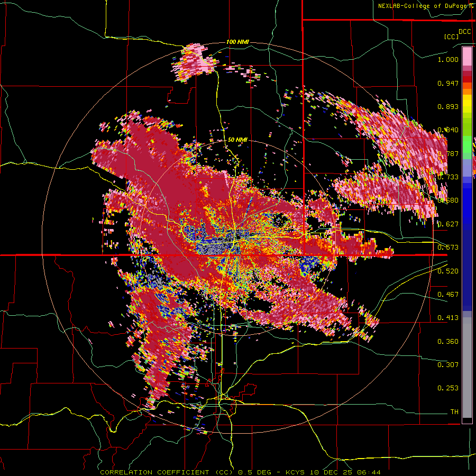The image size is (476, 476).
Task: Click the 0.360 scale value
Action: 448,342
